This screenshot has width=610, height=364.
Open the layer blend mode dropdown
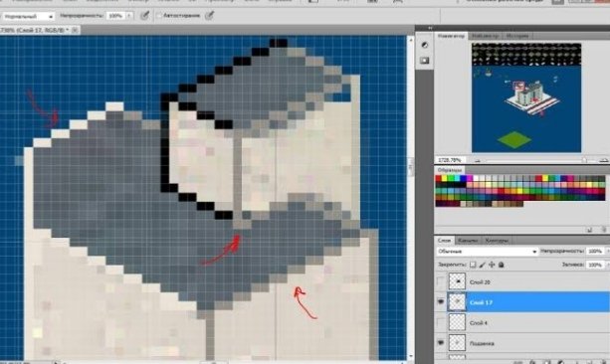487,252
